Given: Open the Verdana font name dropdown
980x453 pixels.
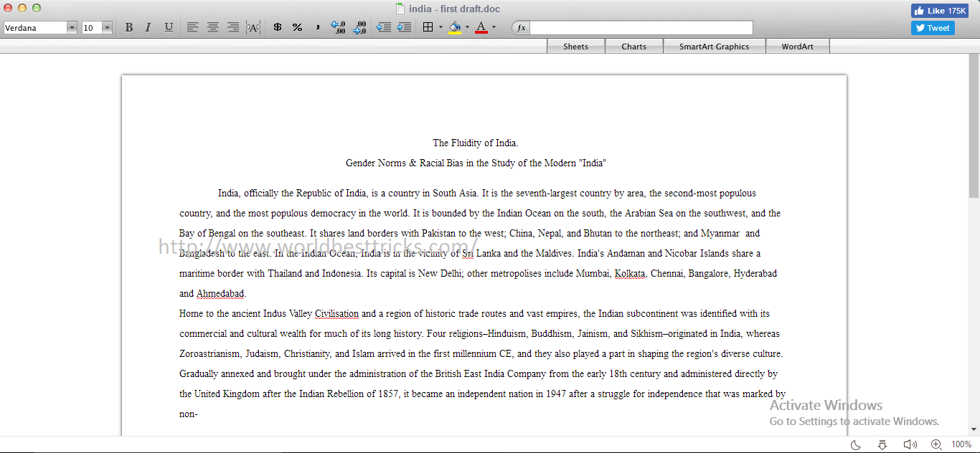Looking at the screenshot, I should [x=72, y=28].
